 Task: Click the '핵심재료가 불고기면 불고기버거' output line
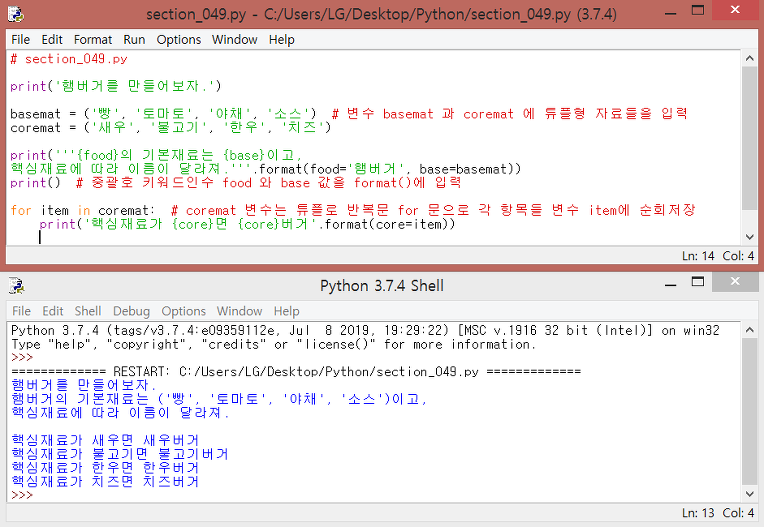pos(120,454)
